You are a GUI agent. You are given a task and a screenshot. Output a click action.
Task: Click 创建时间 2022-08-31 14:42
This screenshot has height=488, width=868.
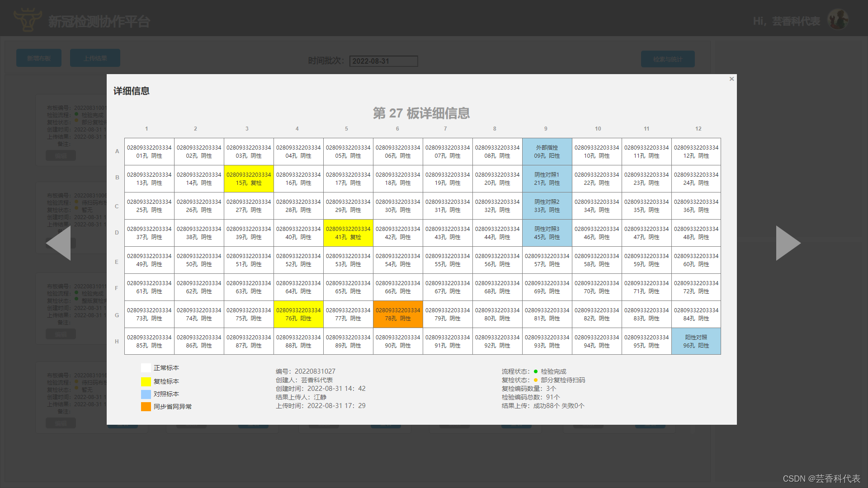coord(321,389)
